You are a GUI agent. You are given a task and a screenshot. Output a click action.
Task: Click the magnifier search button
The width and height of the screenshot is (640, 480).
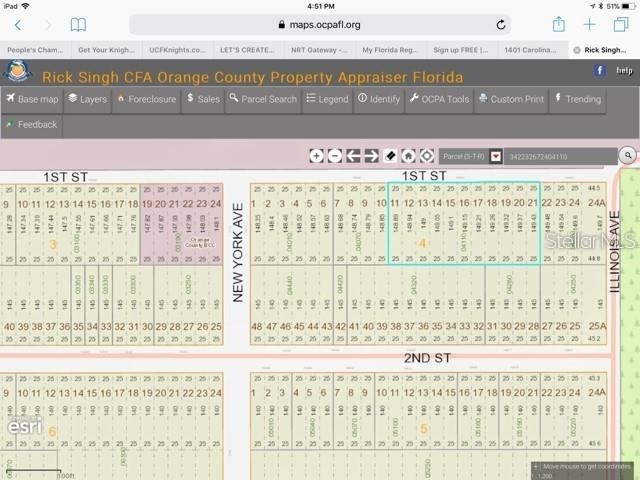coord(627,156)
